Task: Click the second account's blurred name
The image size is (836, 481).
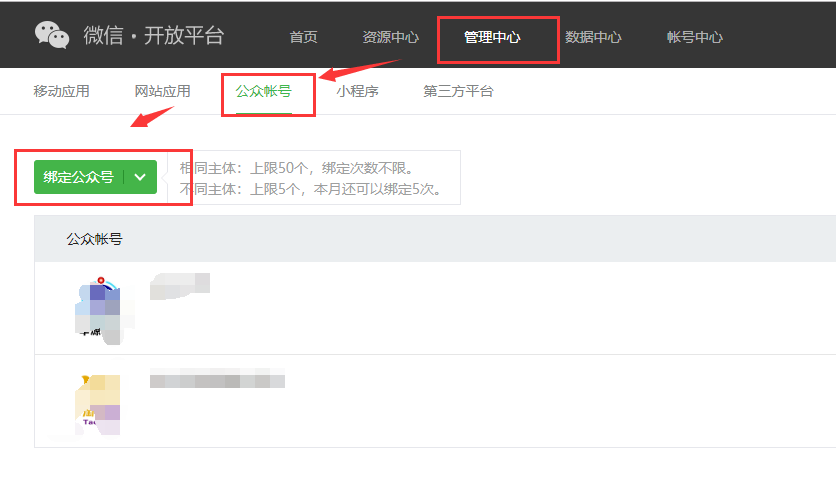Action: pos(217,379)
